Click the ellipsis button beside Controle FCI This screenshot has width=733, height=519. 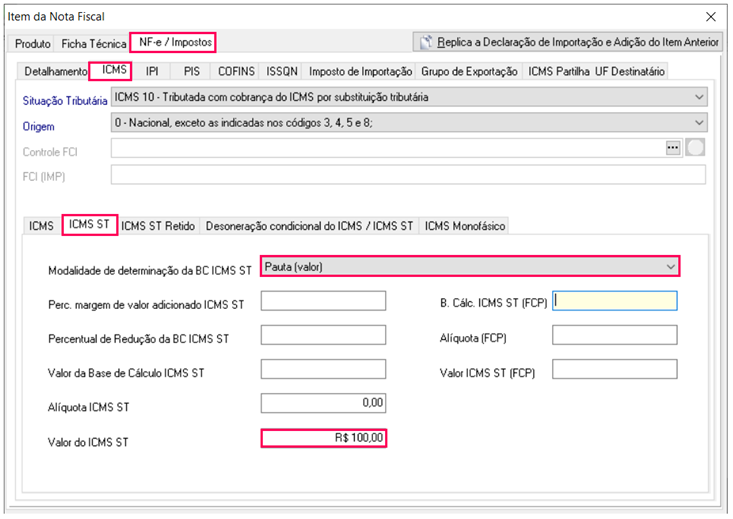(x=673, y=148)
